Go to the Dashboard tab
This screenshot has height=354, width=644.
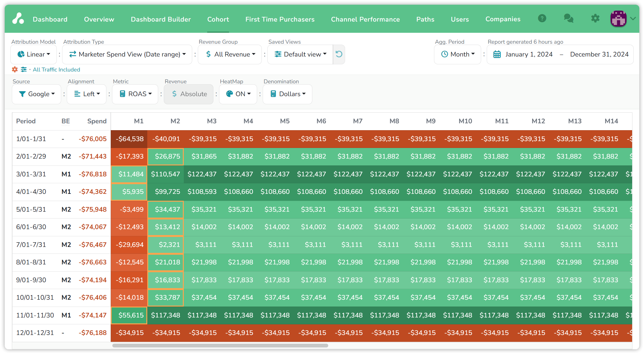pos(50,19)
